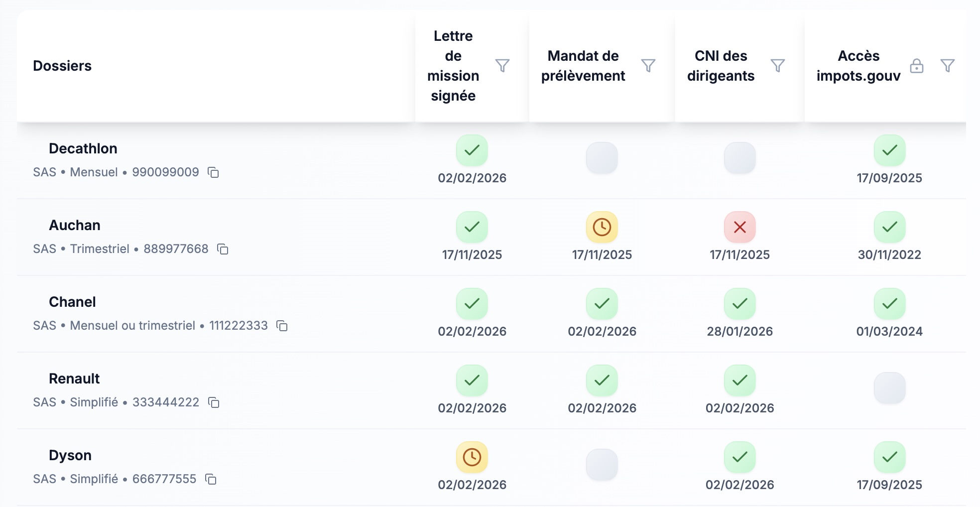Copy the SIREN number for Dyson
The width and height of the screenshot is (980, 507).
click(211, 479)
